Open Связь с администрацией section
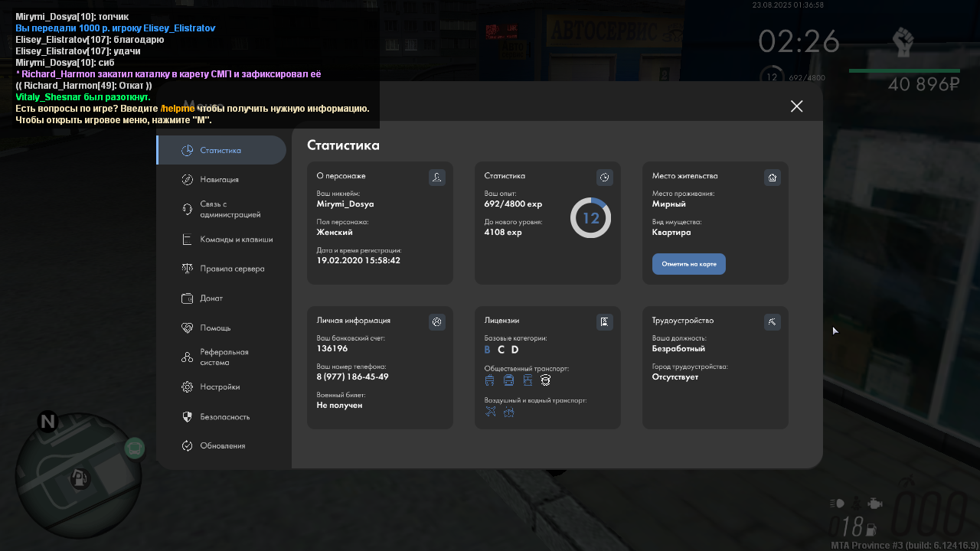Screen dimensions: 980x551 (x=221, y=210)
